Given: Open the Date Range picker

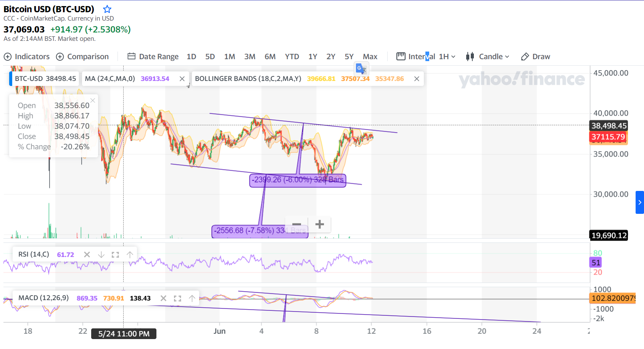Looking at the screenshot, I should coord(153,57).
